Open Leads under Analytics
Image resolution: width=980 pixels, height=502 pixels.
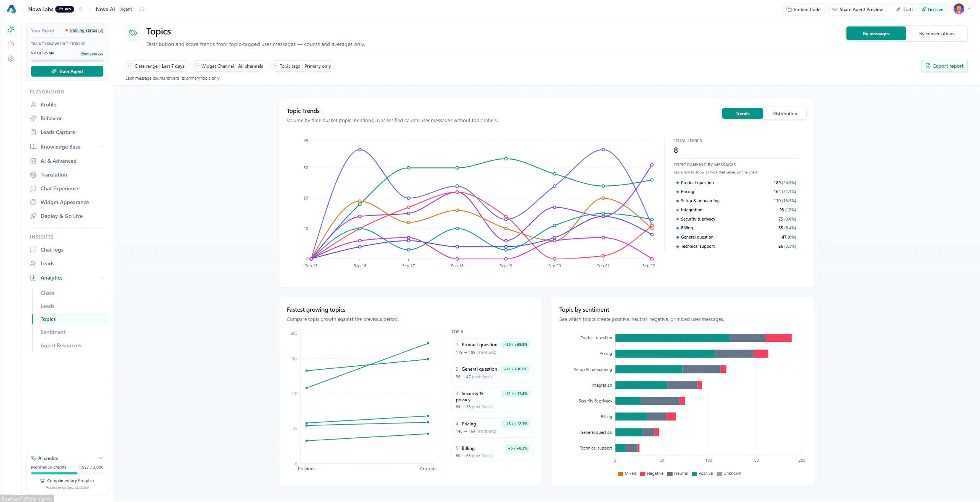[47, 306]
